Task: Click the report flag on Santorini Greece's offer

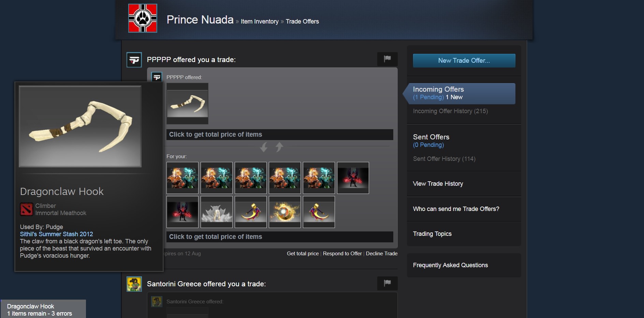Action: pyautogui.click(x=387, y=283)
